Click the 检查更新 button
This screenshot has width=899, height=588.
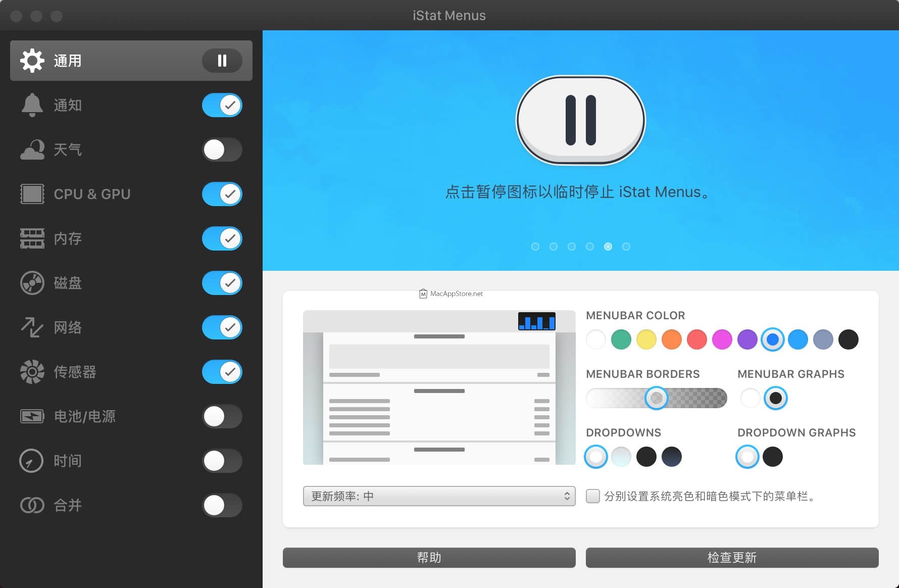tap(732, 558)
